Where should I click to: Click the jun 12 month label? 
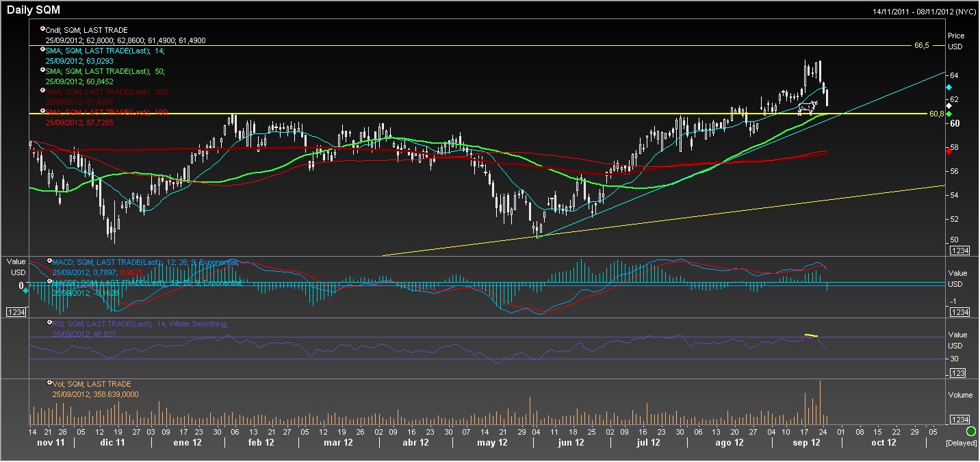(x=571, y=443)
